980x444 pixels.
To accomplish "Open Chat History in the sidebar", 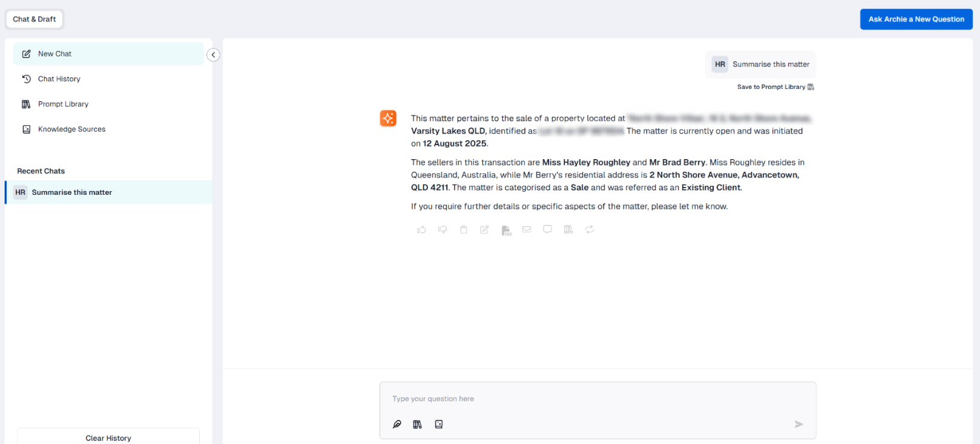I will [108, 79].
